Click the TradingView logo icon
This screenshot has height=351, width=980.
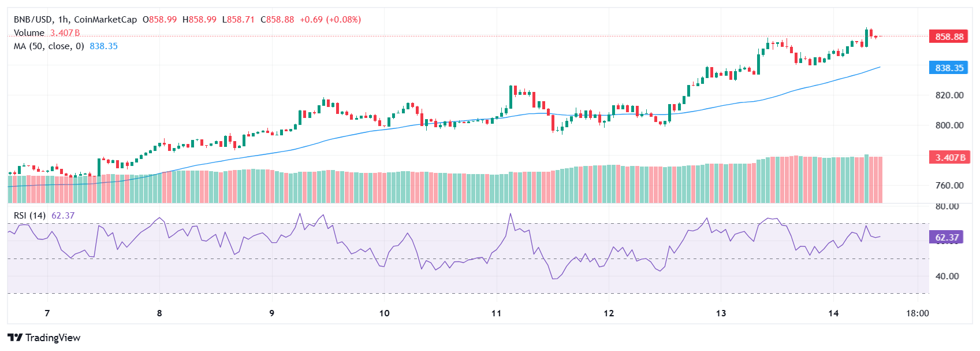[15, 338]
